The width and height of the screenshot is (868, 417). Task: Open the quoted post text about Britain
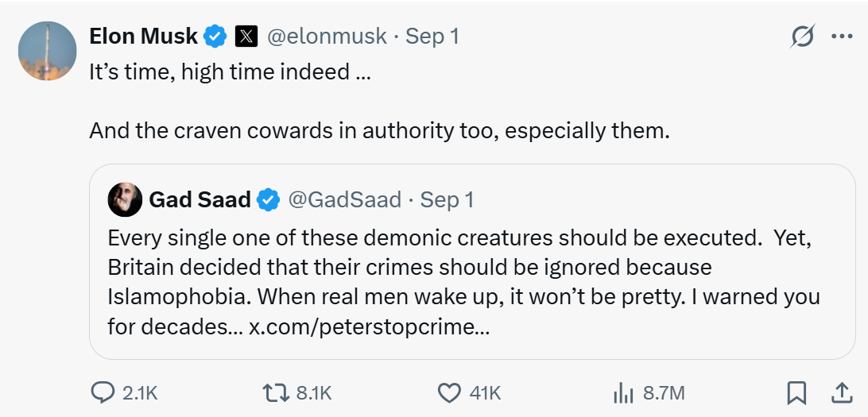(x=463, y=282)
